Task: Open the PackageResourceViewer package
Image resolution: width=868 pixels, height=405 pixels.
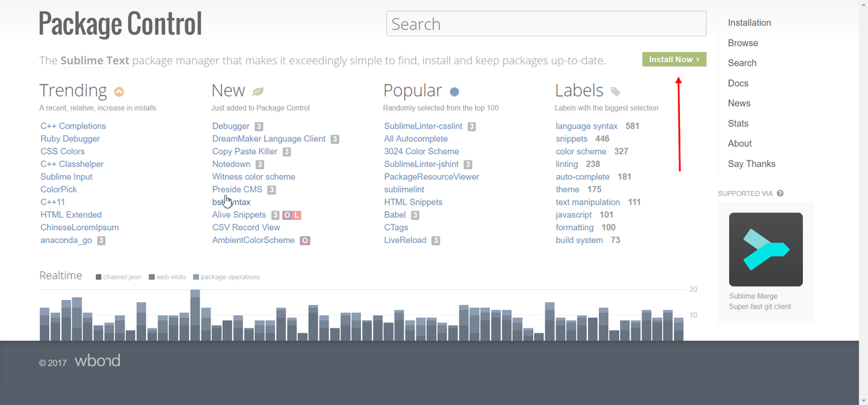Action: pos(432,177)
